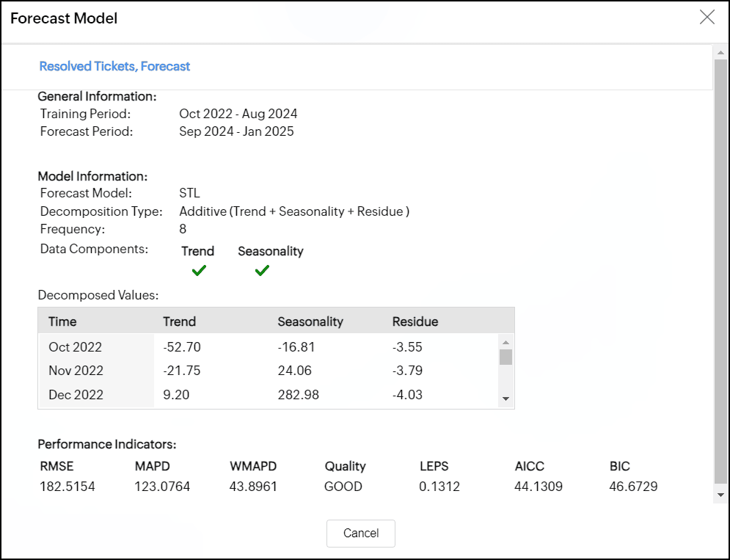Click the Quality indicator value GOOD
The width and height of the screenshot is (730, 560).
pyautogui.click(x=343, y=487)
